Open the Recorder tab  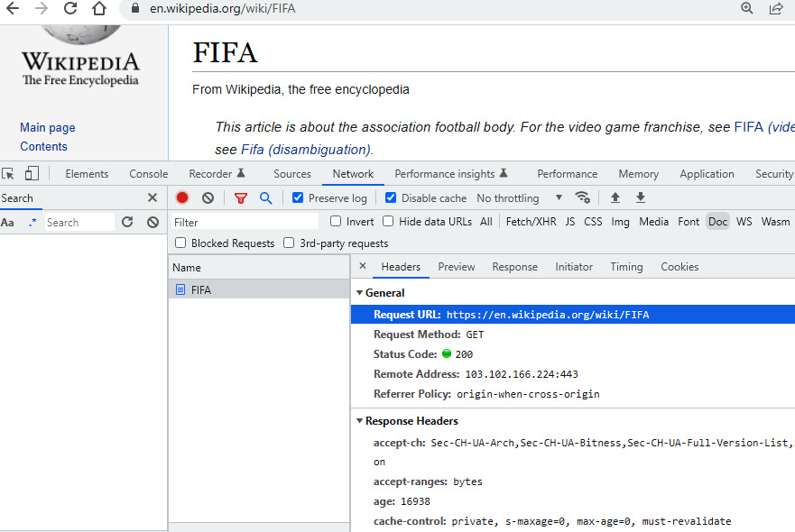tap(217, 174)
